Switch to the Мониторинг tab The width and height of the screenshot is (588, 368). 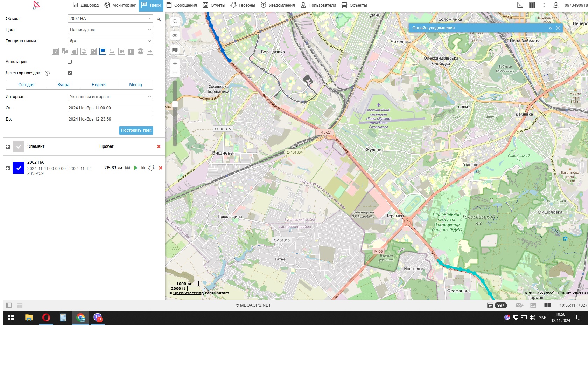(x=120, y=5)
